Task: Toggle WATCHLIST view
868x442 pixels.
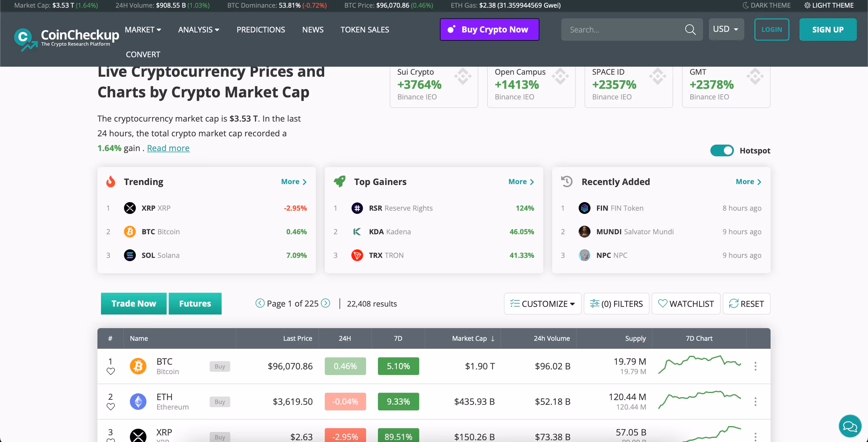Action: pyautogui.click(x=686, y=304)
